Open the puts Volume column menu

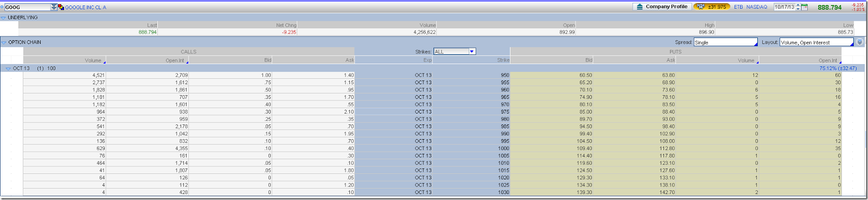click(x=757, y=62)
